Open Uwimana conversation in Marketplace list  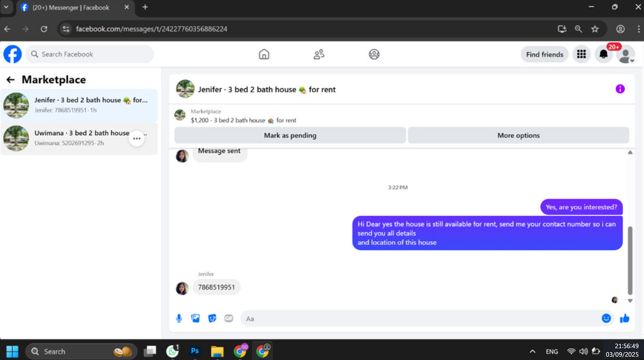click(79, 138)
